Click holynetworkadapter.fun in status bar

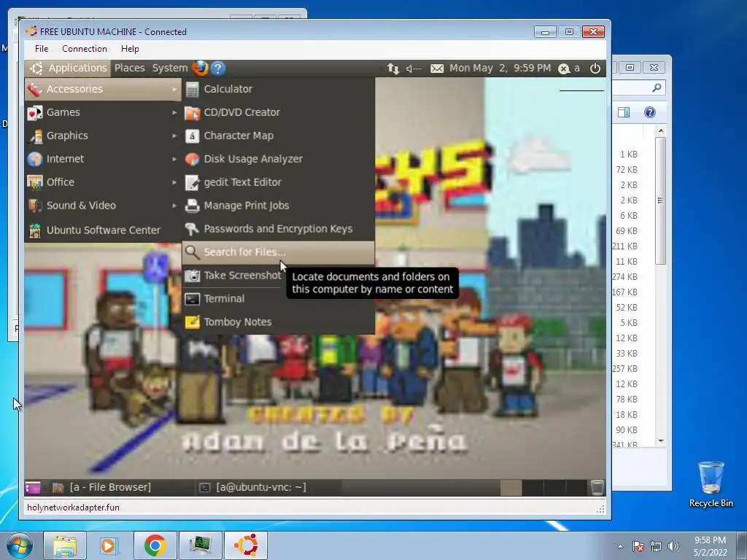click(x=74, y=507)
